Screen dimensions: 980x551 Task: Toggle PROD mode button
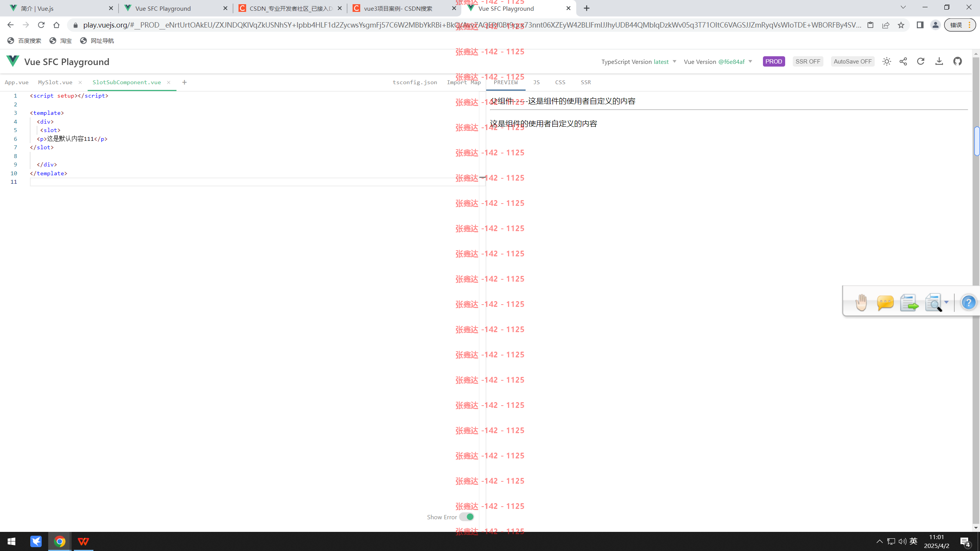click(774, 61)
